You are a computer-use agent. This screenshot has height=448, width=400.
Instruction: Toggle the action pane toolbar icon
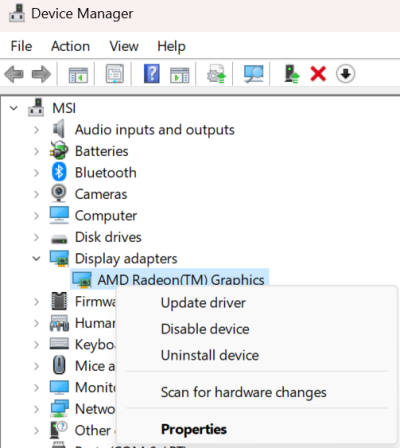180,75
